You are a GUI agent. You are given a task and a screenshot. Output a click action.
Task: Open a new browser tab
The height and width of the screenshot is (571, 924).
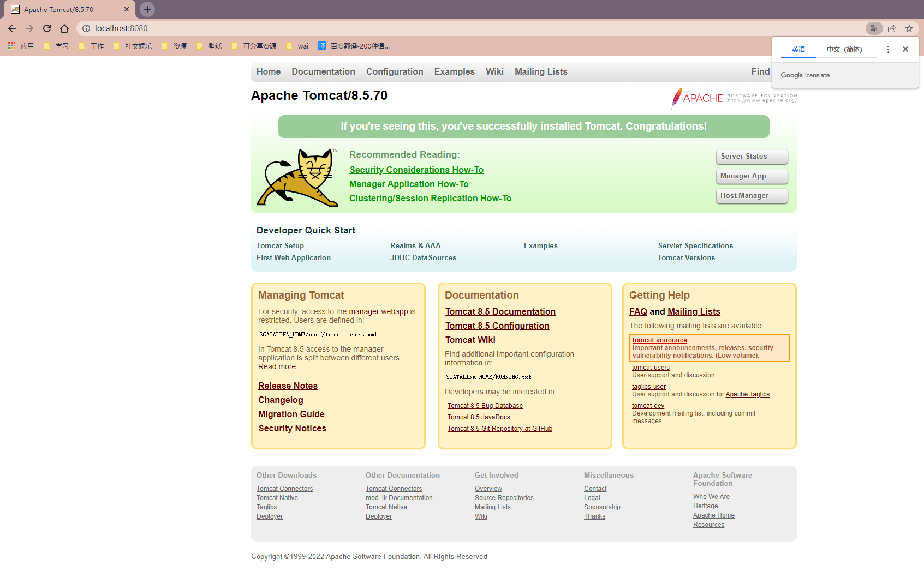[147, 9]
